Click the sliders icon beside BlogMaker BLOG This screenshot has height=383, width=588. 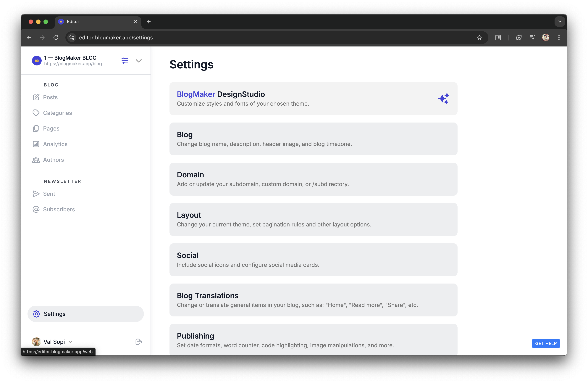pos(125,61)
